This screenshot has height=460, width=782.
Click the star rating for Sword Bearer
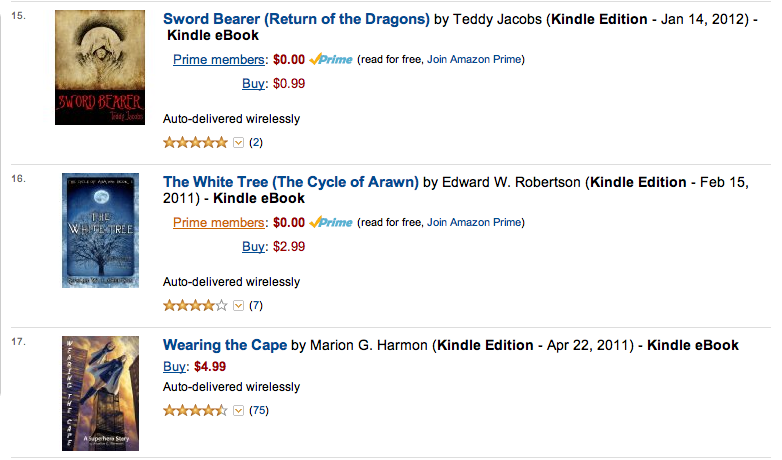coord(195,142)
